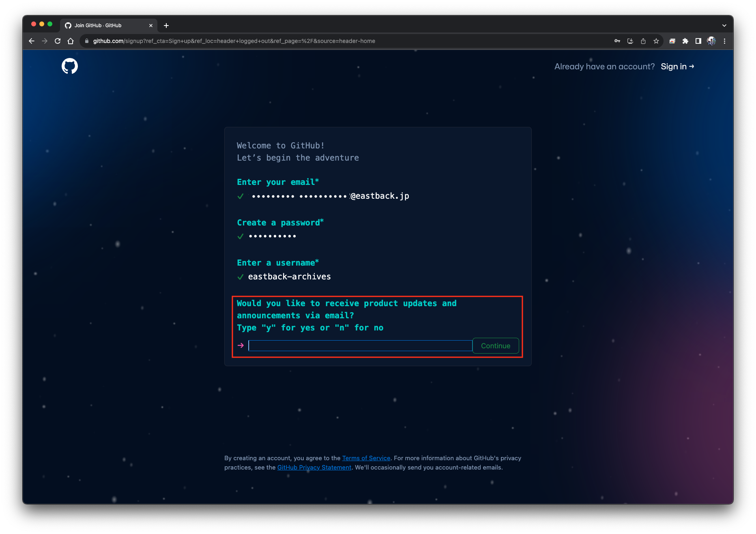Open the Extensions puzzle menu
This screenshot has width=756, height=534.
[x=685, y=41]
